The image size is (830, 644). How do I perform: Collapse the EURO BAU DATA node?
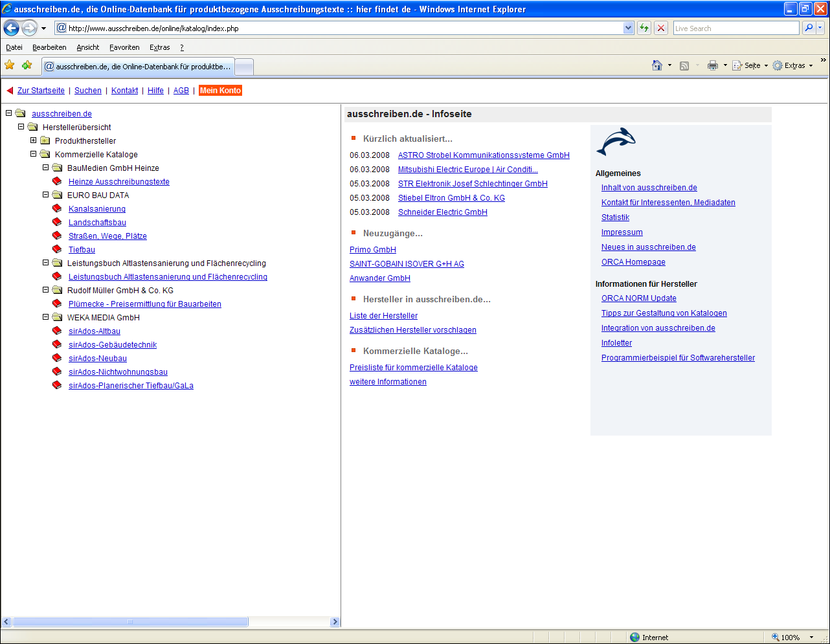(46, 195)
